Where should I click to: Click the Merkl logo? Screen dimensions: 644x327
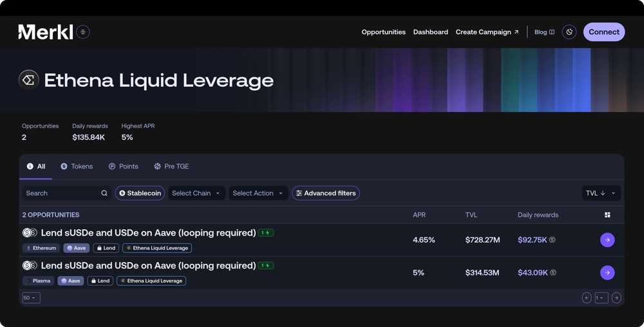point(46,32)
